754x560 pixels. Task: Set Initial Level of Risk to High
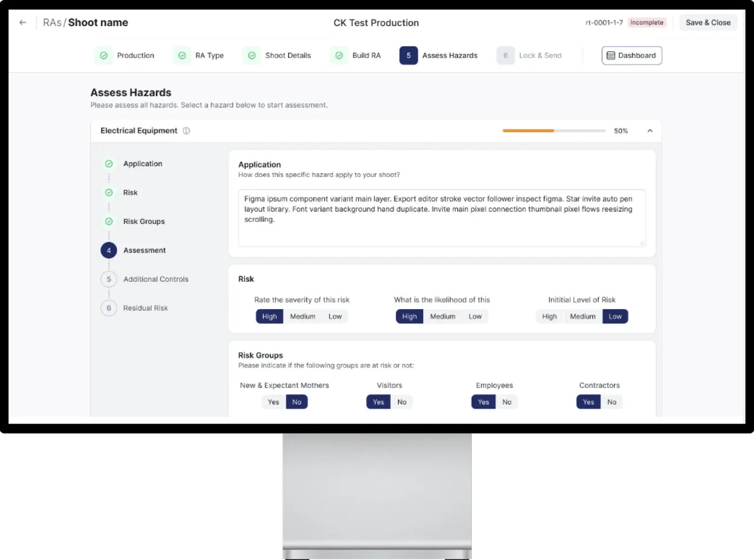[549, 317]
